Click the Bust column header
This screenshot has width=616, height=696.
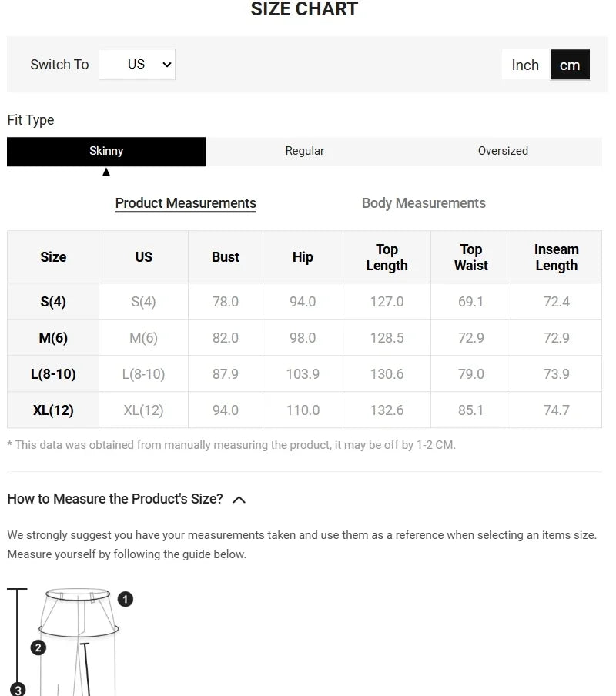click(226, 257)
